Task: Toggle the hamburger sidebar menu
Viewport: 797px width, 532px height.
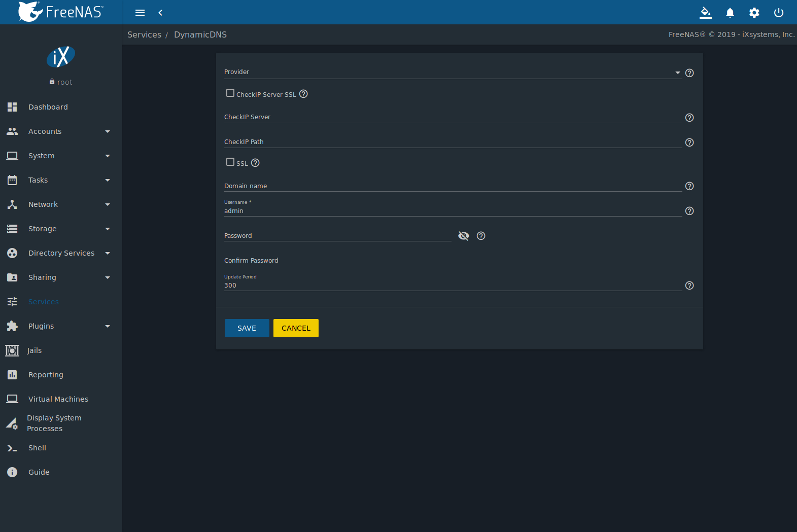Action: pyautogui.click(x=140, y=13)
